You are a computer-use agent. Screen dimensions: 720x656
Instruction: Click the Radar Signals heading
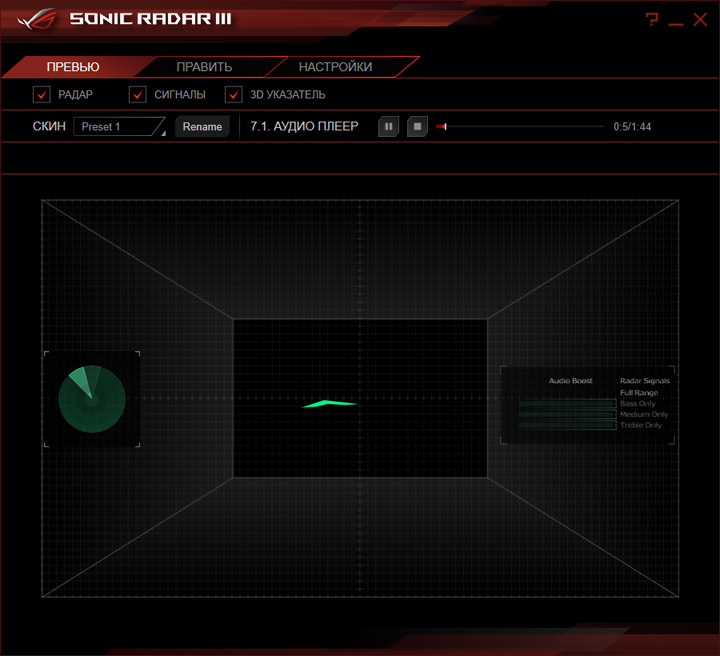[x=645, y=381]
